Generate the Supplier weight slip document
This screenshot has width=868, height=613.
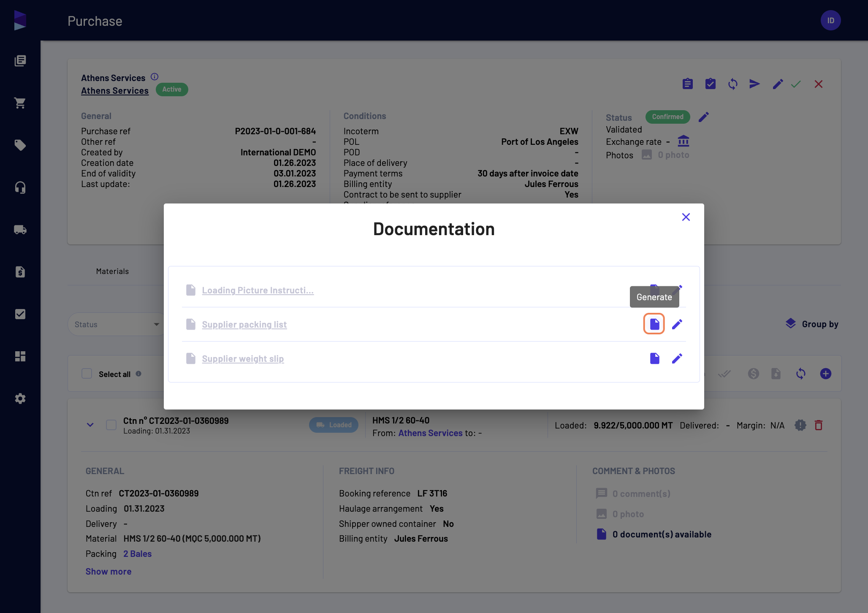[654, 358]
